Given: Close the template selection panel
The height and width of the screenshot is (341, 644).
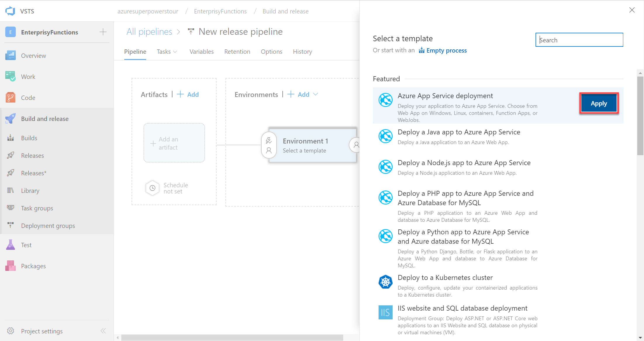Looking at the screenshot, I should (x=632, y=10).
